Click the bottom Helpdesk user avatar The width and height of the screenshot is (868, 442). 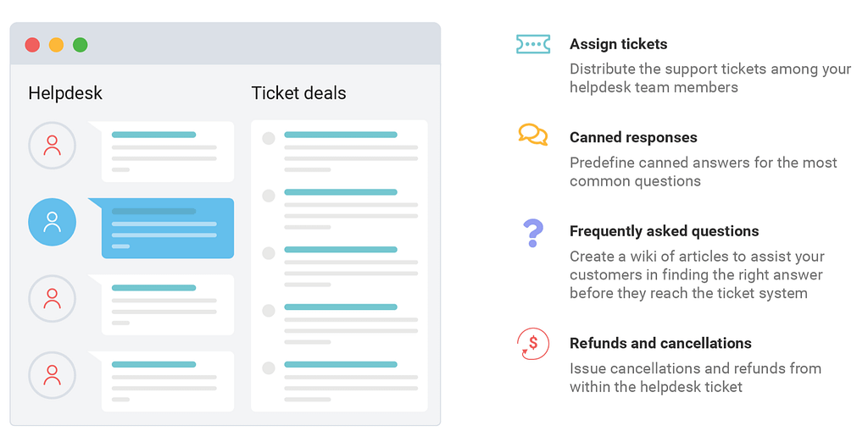52,375
